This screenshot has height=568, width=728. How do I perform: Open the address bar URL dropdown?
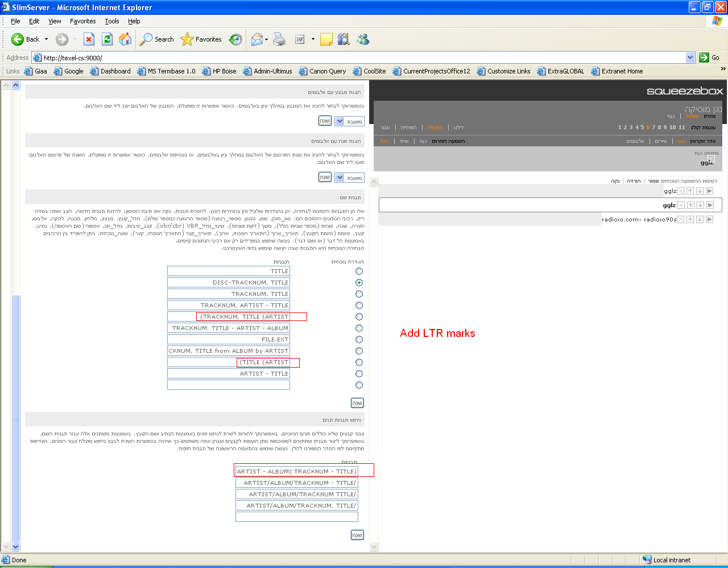(x=690, y=57)
